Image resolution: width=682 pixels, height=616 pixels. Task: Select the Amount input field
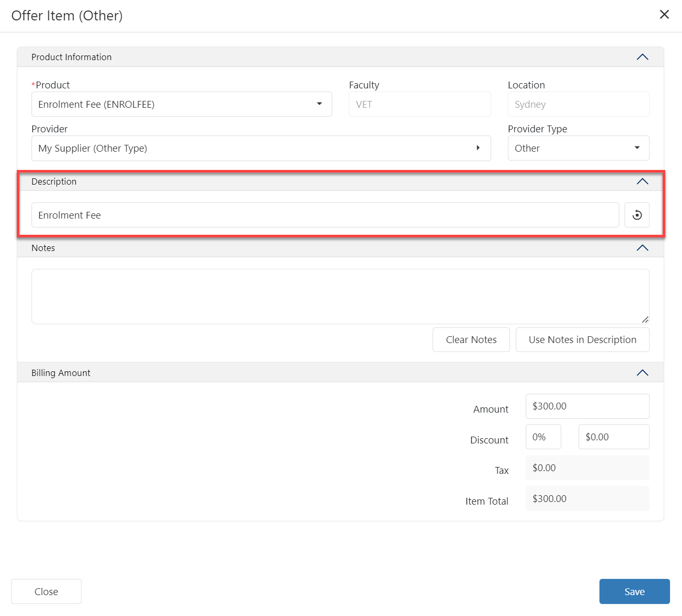click(587, 406)
